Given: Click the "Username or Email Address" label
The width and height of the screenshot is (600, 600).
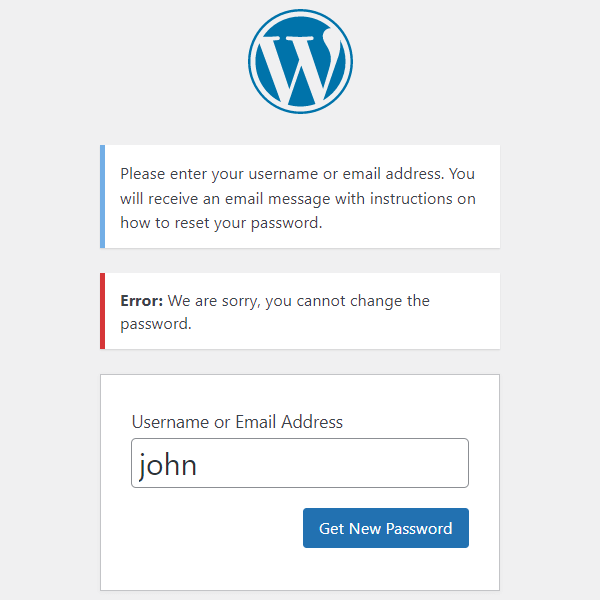Looking at the screenshot, I should pos(237,422).
